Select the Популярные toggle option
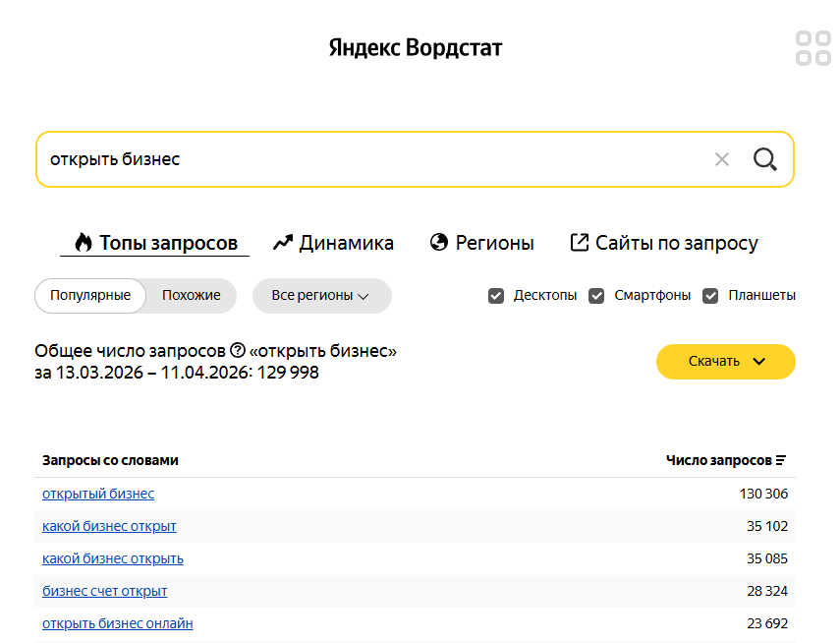This screenshot has height=643, width=840. [90, 296]
